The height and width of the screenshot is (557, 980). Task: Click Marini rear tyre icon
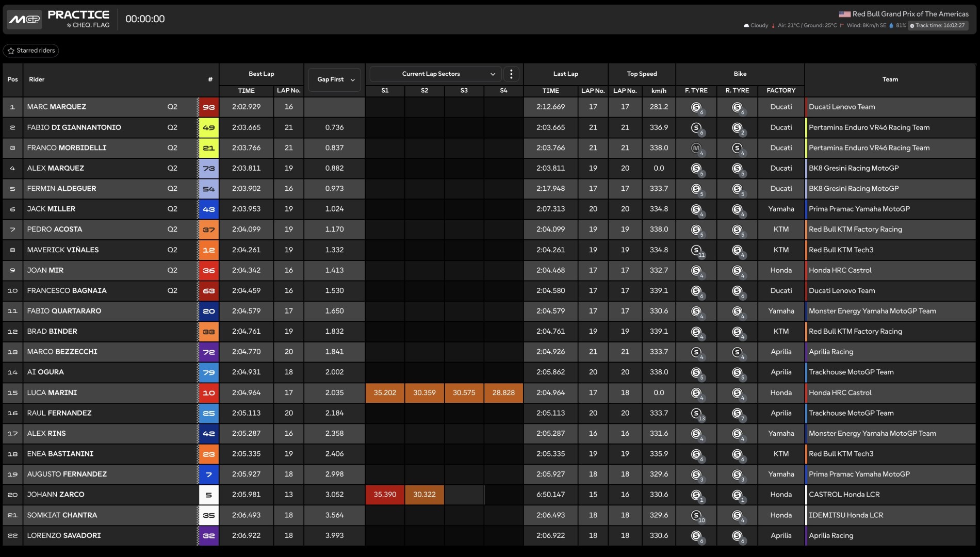[x=738, y=393]
